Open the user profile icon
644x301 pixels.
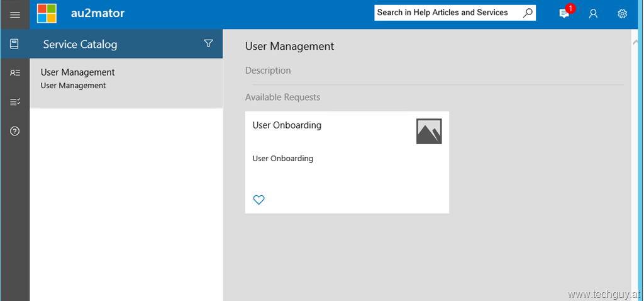click(x=593, y=14)
